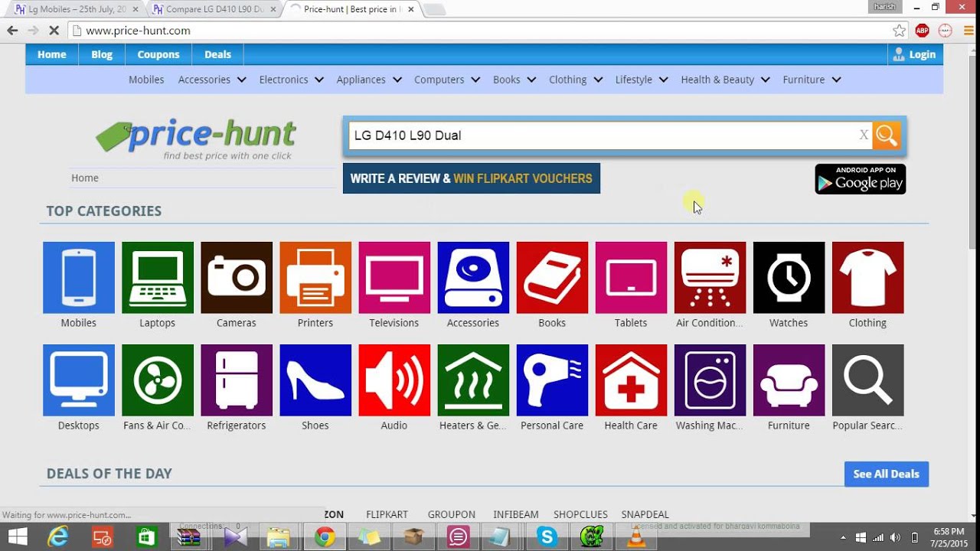The image size is (980, 551).
Task: Open the Clothing t-shirt tile
Action: [867, 278]
